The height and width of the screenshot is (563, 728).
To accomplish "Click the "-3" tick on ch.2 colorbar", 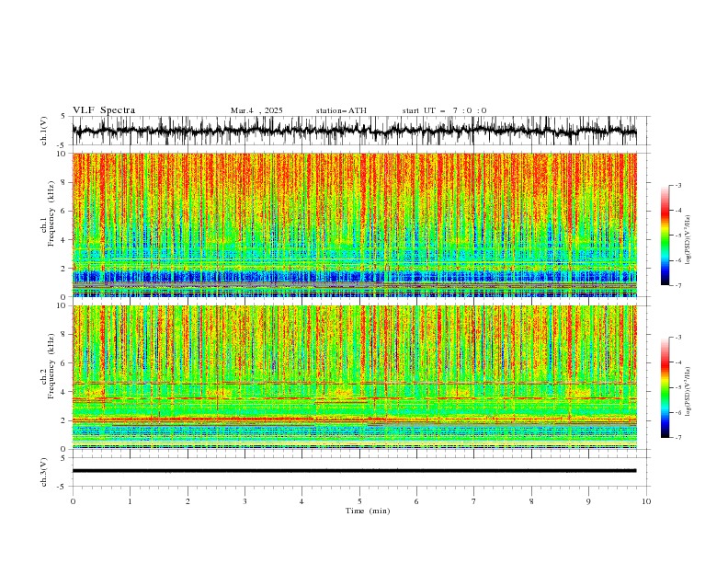I will point(677,338).
